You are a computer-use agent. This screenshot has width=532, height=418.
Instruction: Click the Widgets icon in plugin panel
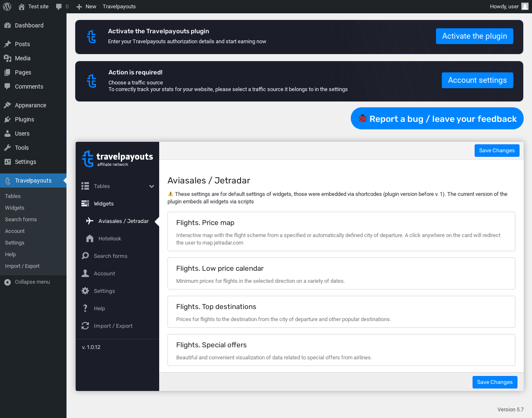pyautogui.click(x=85, y=203)
